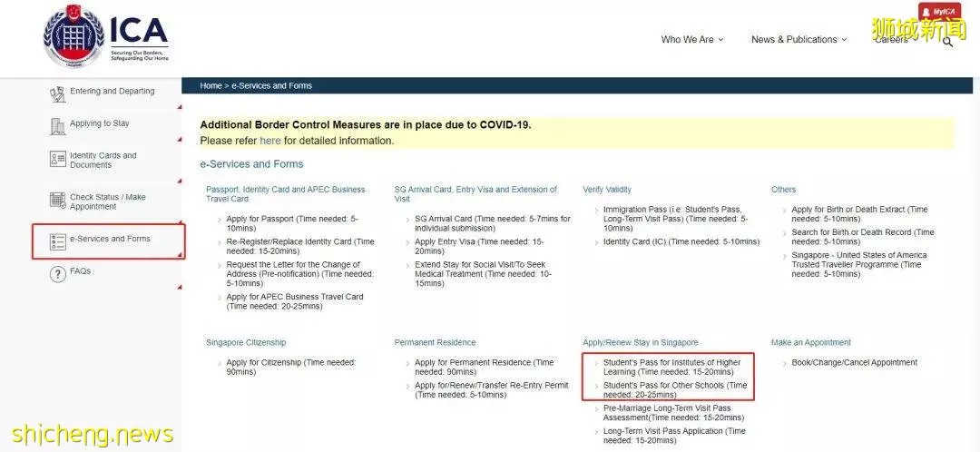Open the Careers menu item
Image resolution: width=980 pixels, height=452 pixels.
click(891, 39)
